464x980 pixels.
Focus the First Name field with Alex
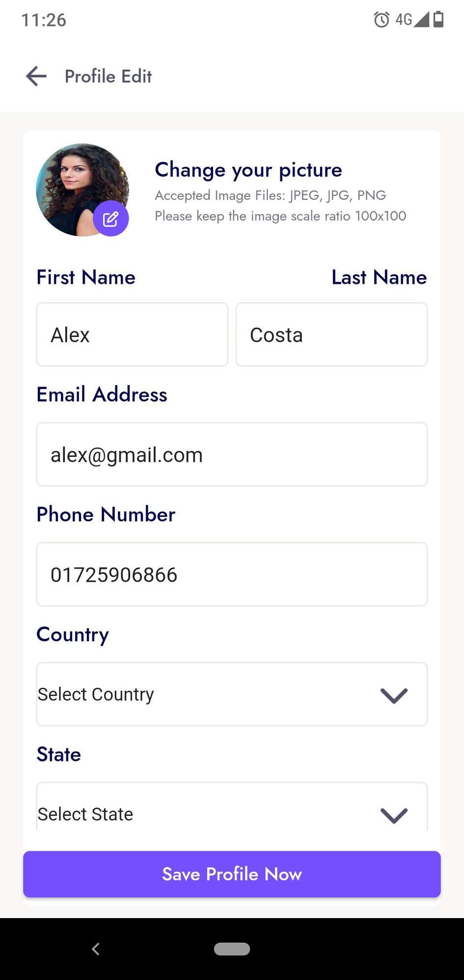132,335
